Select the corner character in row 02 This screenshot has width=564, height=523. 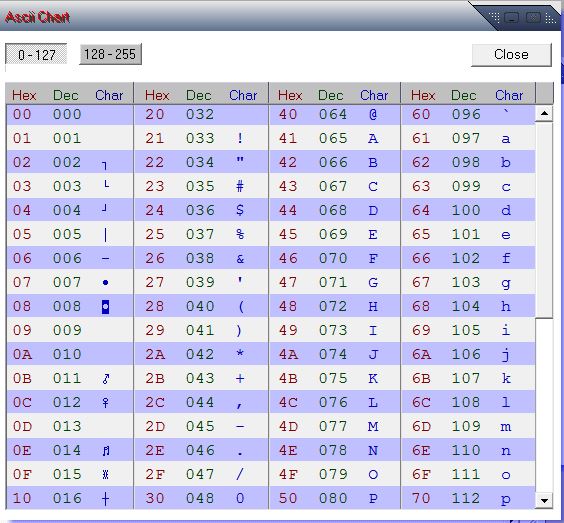click(105, 165)
